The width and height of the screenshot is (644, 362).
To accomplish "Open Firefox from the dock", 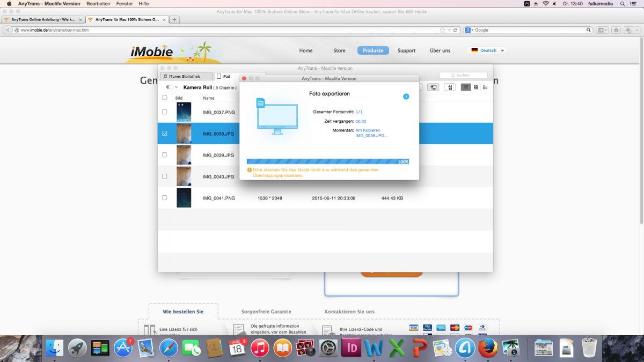I will click(x=488, y=349).
